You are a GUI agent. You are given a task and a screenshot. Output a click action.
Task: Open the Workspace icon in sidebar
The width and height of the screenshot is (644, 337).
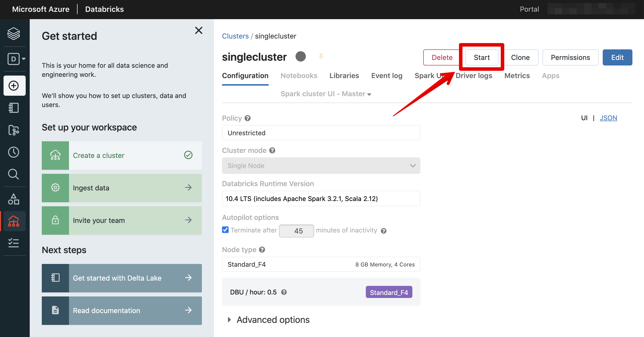click(14, 108)
